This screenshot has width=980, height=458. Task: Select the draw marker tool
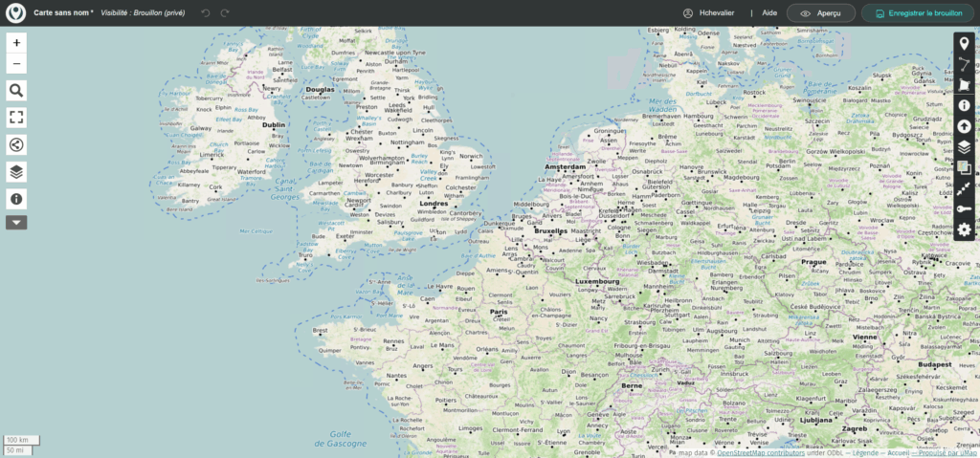[965, 44]
